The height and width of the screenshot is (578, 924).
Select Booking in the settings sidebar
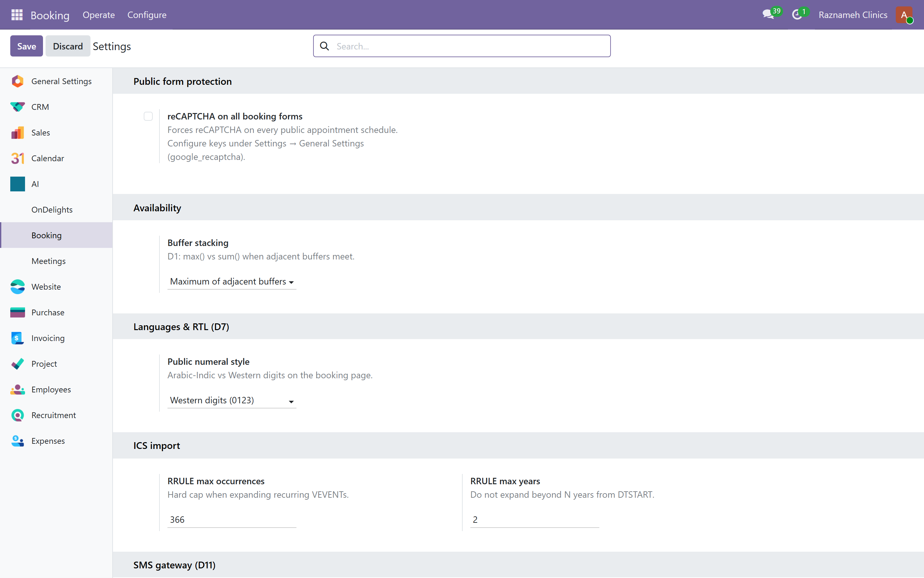point(56,235)
